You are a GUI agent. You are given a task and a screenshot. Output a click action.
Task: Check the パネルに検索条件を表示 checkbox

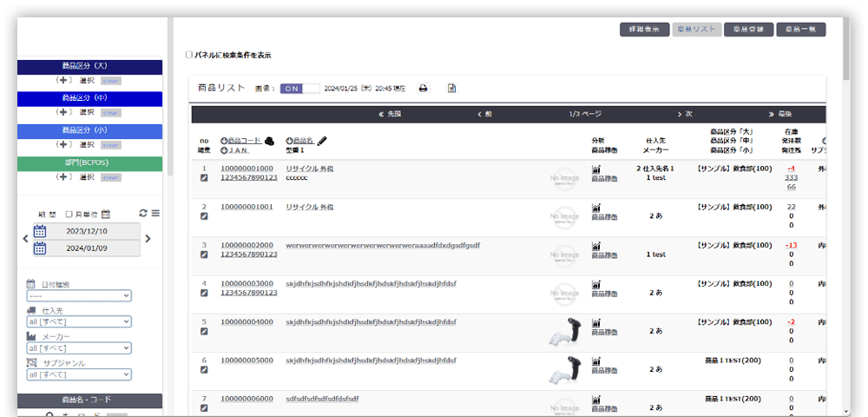189,55
